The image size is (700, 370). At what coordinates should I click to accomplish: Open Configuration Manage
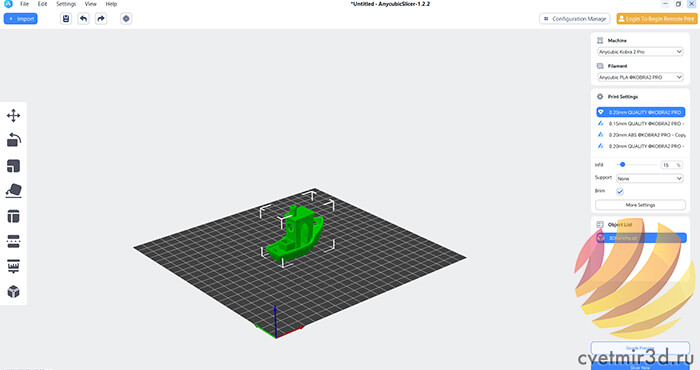click(575, 19)
